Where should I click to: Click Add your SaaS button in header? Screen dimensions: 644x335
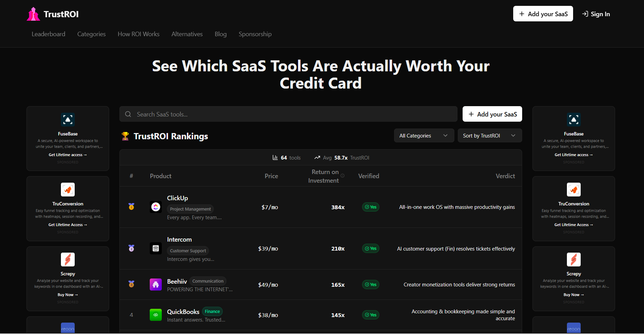(x=543, y=14)
